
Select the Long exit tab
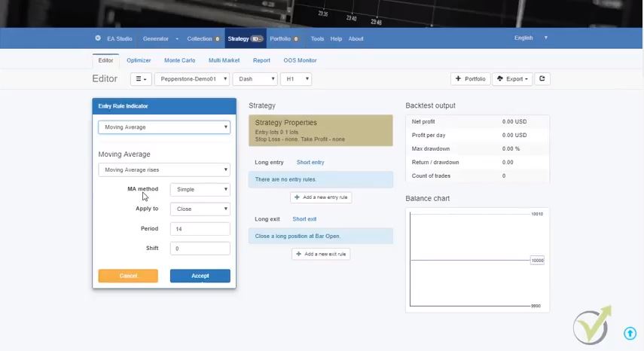click(x=267, y=219)
